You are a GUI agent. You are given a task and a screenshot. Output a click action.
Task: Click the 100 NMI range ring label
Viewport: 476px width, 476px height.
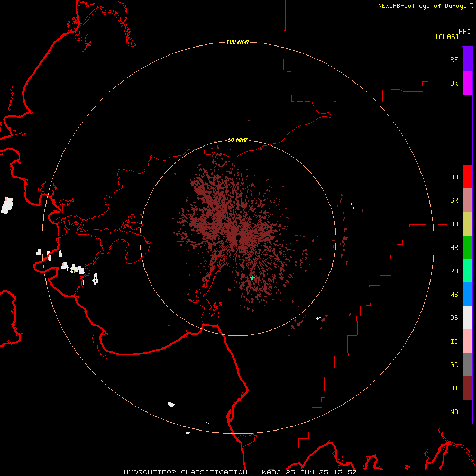[237, 42]
